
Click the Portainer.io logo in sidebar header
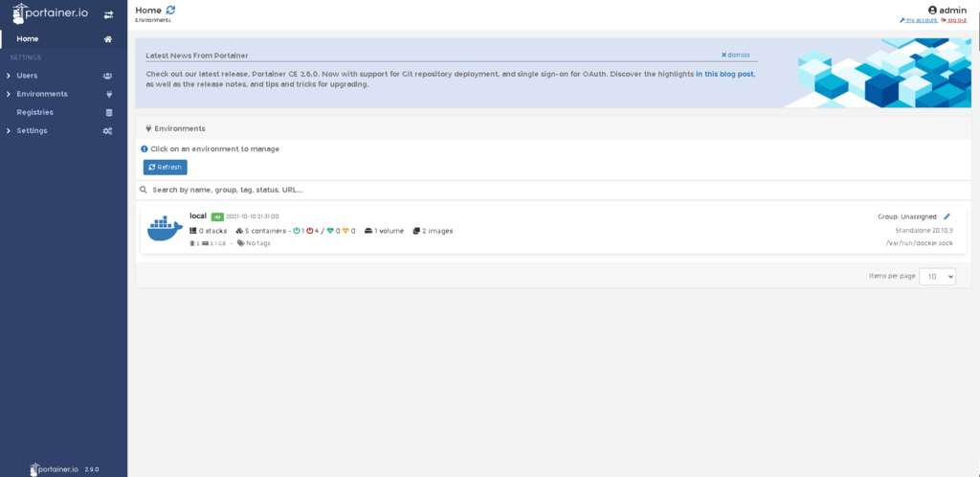pyautogui.click(x=51, y=12)
